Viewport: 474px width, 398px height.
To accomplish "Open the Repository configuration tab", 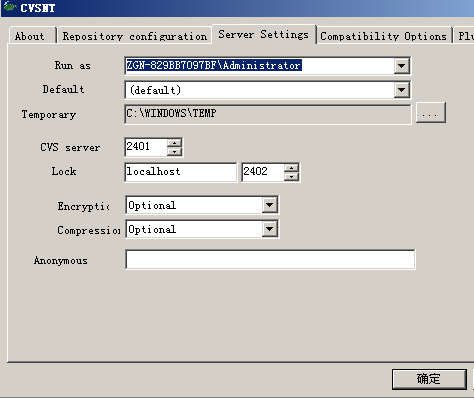I will coord(135,36).
